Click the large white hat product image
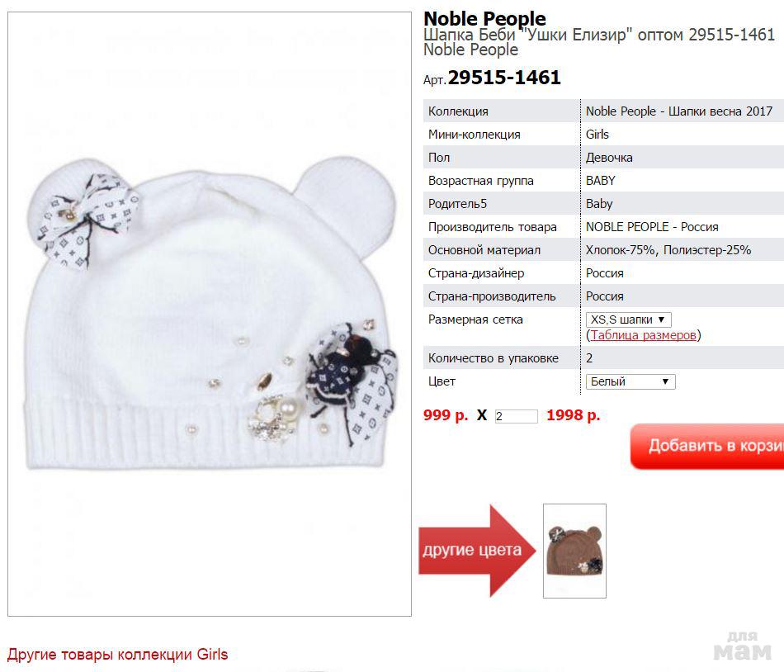 (210, 314)
